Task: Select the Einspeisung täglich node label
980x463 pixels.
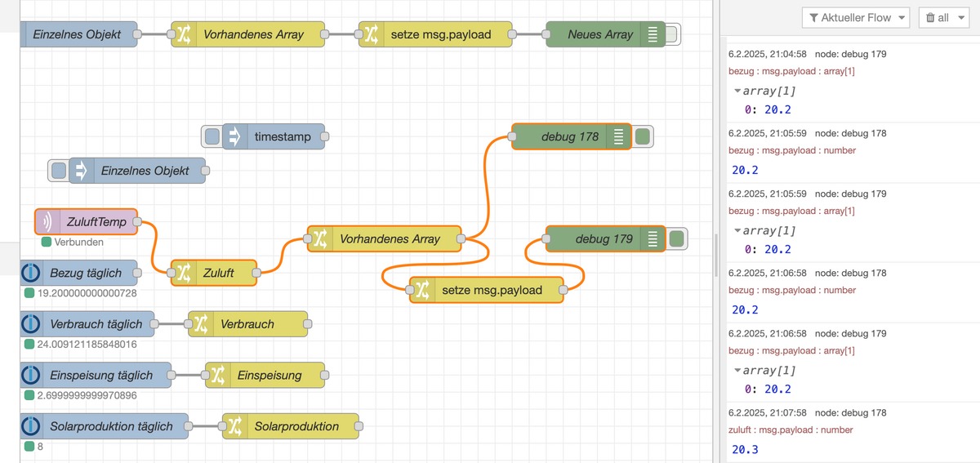Action: [101, 375]
